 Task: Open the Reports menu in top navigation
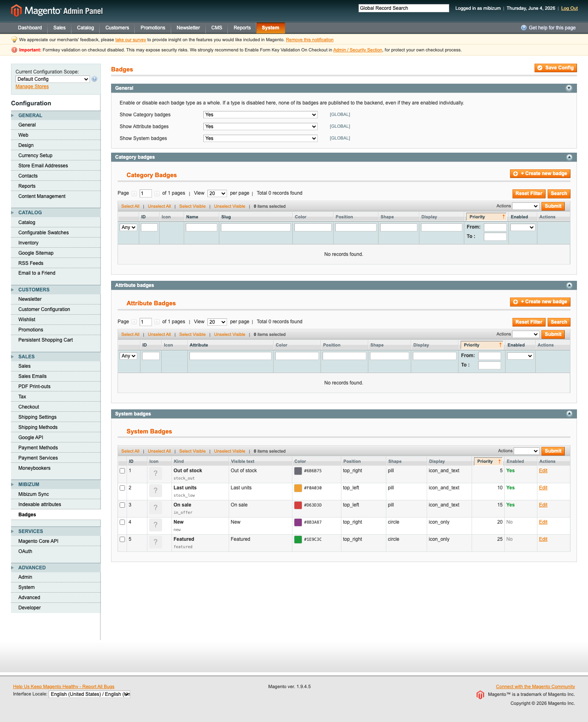242,28
